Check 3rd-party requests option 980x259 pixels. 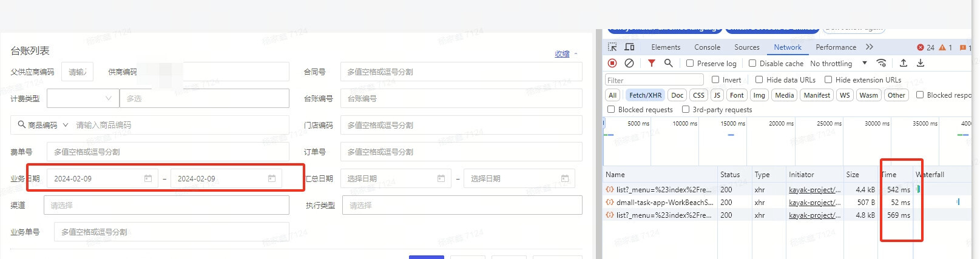coord(686,109)
